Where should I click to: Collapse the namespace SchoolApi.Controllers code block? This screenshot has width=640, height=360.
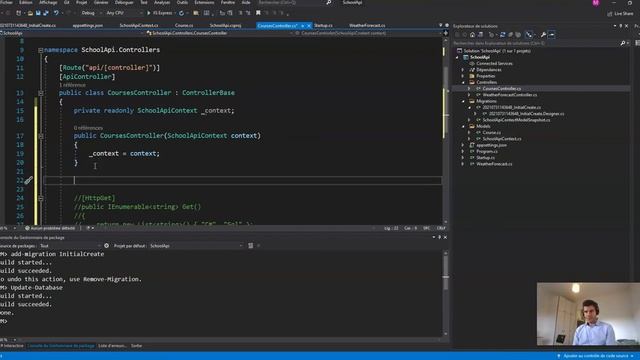[x=40, y=50]
